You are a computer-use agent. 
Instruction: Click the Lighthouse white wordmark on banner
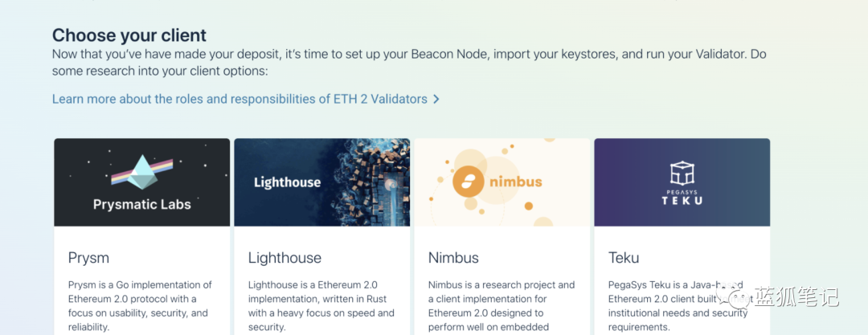(287, 182)
